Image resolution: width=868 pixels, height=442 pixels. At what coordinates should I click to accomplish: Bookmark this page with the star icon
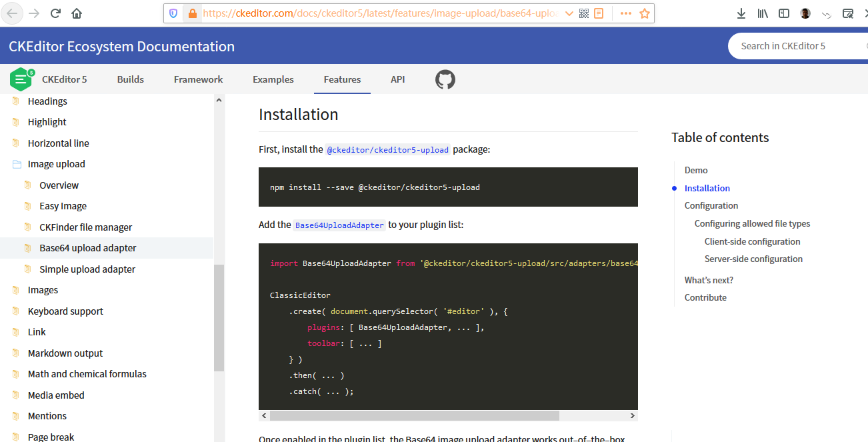point(645,13)
